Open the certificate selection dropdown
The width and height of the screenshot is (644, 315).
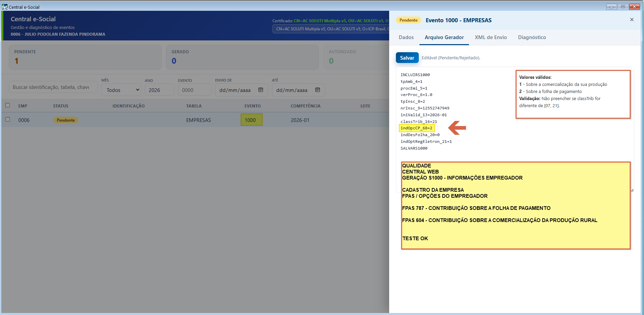tap(331, 29)
